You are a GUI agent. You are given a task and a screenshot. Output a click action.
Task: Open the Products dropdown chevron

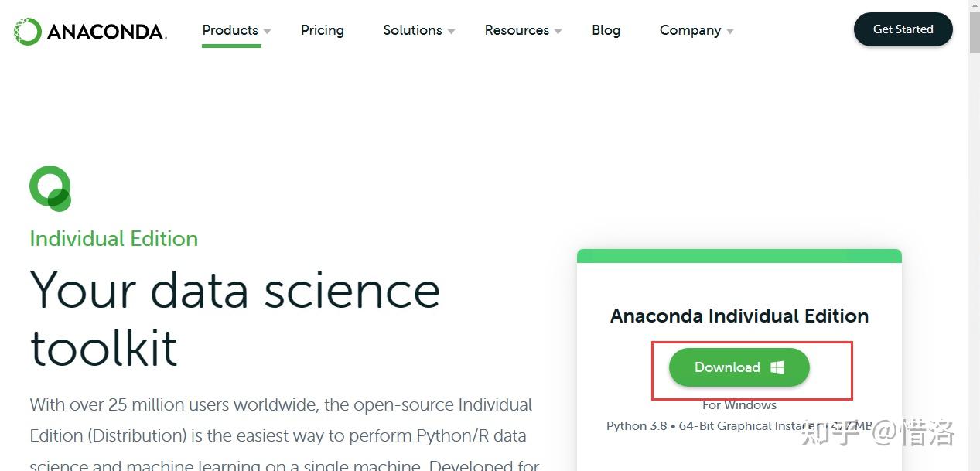tap(266, 32)
